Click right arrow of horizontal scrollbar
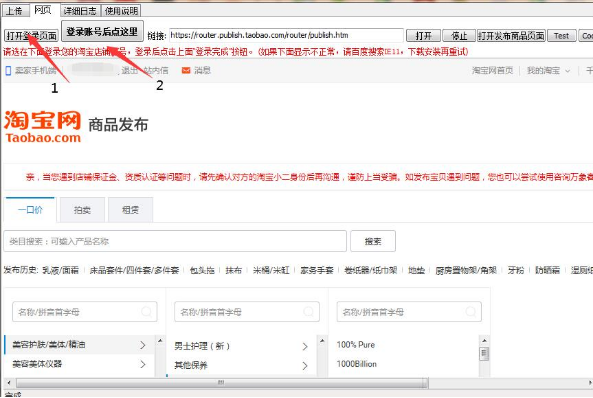 pos(589,382)
